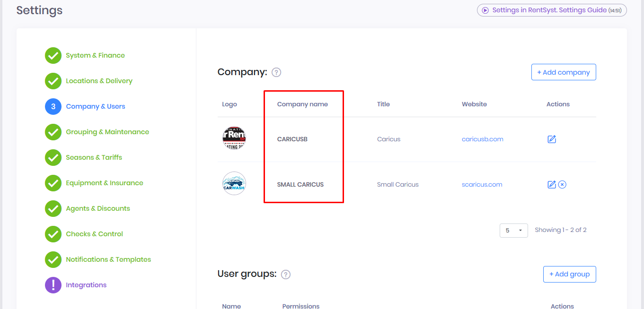
Task: Click the Company: section heading
Action: (x=242, y=72)
